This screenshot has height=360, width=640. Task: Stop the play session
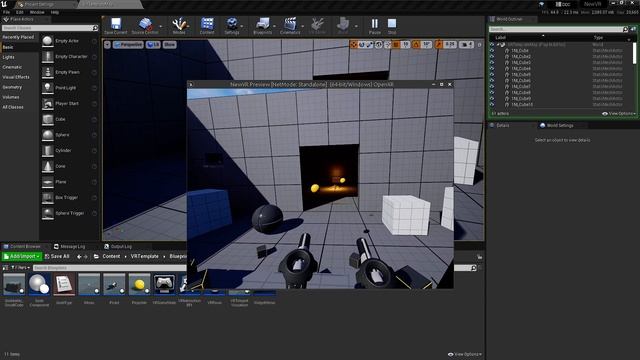(x=392, y=25)
